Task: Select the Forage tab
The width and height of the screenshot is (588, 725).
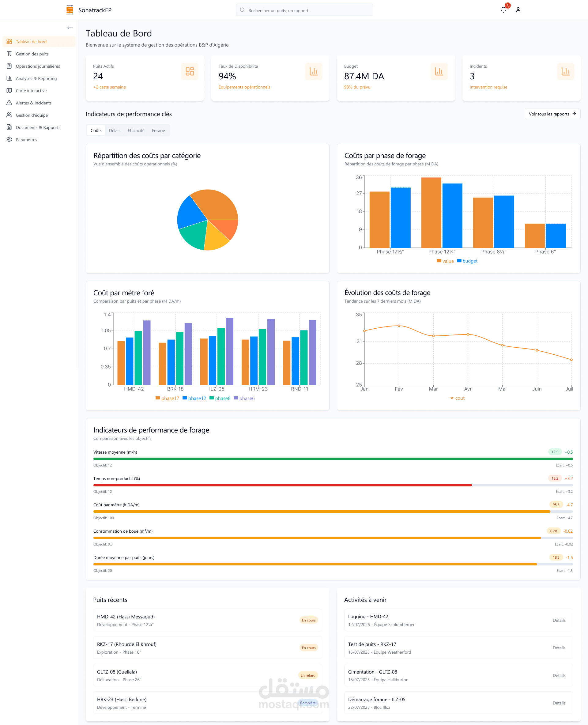Action: (x=158, y=130)
